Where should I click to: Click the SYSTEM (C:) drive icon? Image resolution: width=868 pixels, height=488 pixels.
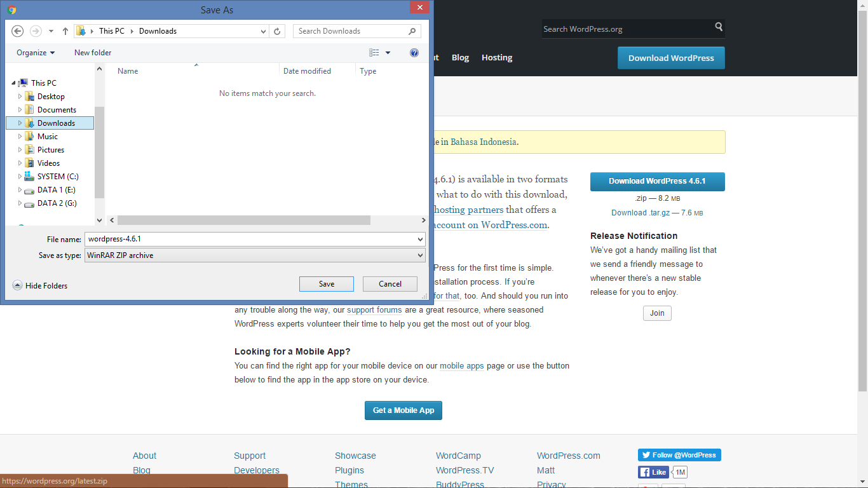click(x=29, y=177)
